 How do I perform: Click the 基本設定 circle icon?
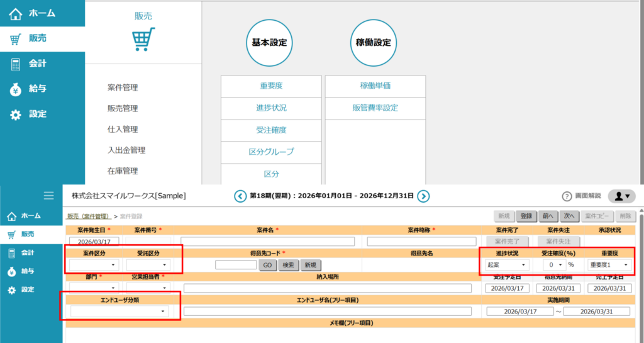(269, 43)
